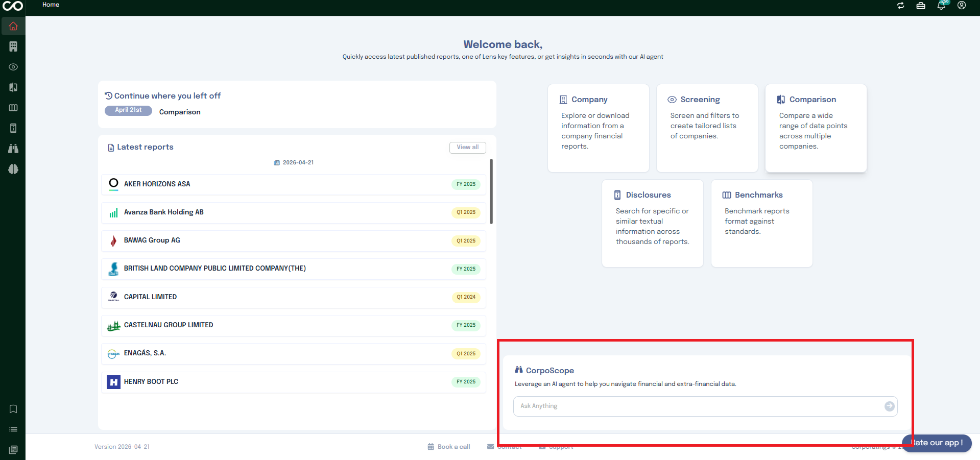
Task: Open the Home icon in sidebar
Action: coord(13,26)
